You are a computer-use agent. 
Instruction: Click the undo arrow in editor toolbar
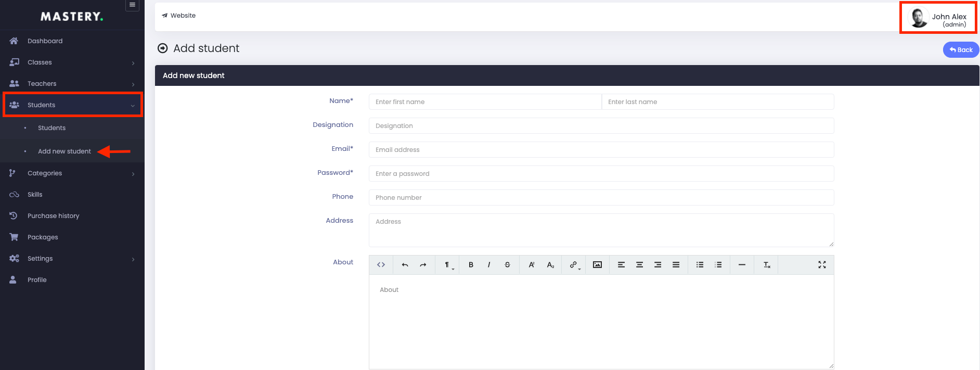(x=405, y=265)
